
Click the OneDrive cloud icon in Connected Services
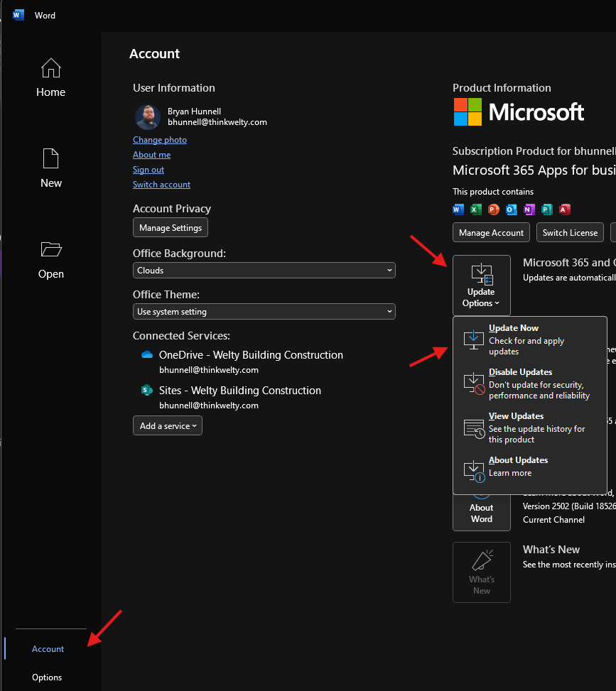pyautogui.click(x=146, y=354)
